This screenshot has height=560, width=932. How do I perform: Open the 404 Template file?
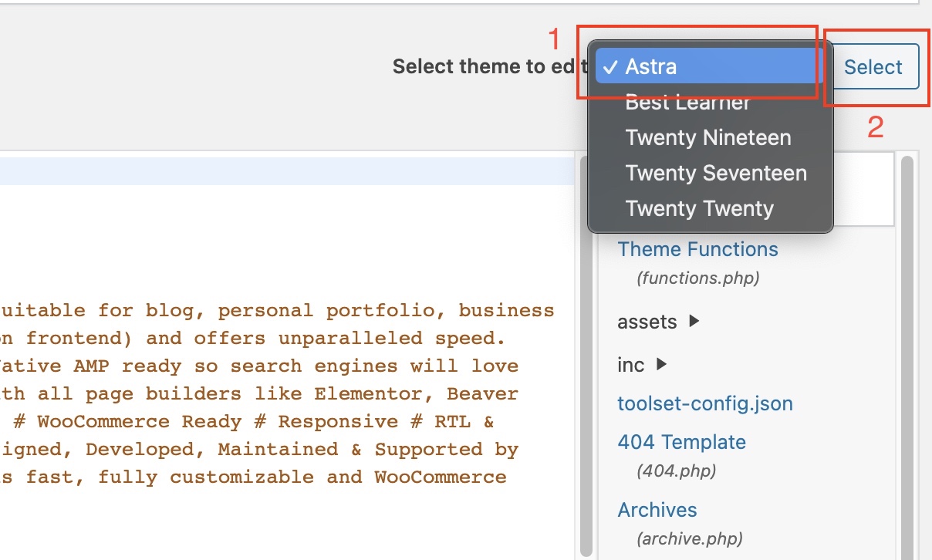[681, 442]
